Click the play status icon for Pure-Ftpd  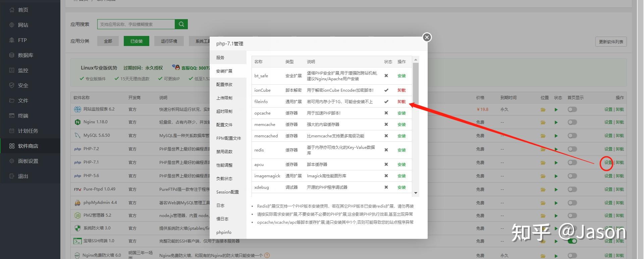coord(556,189)
